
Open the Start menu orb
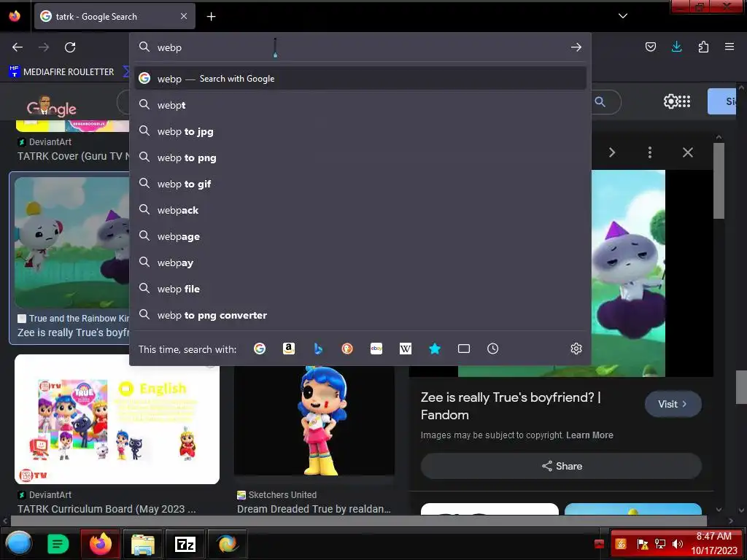18,543
